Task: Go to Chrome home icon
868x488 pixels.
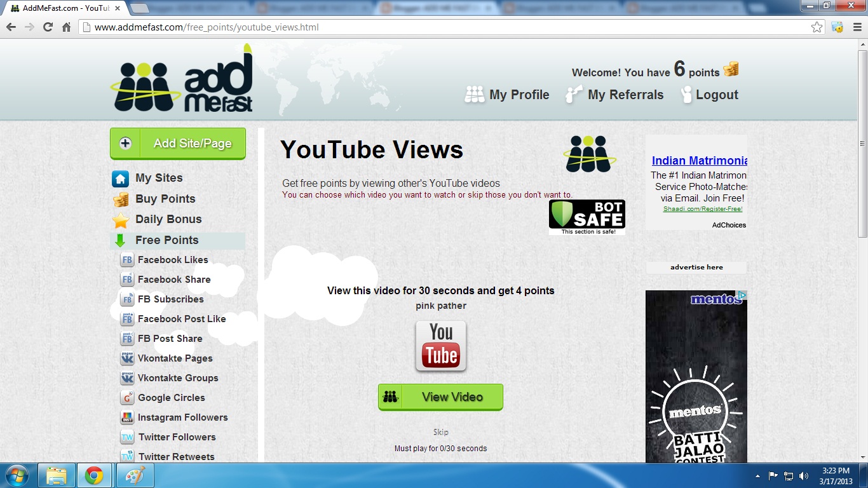Action: coord(66,27)
